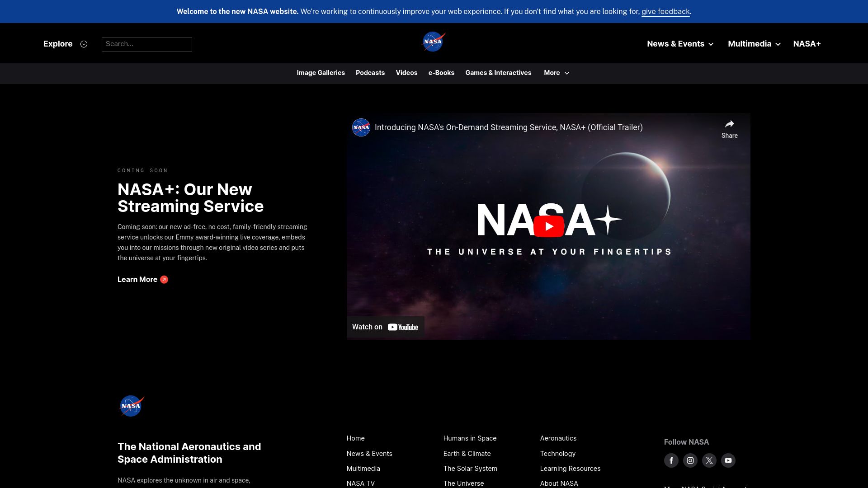This screenshot has width=868, height=488.
Task: Click the Explore circle chevron icon
Action: [x=84, y=44]
